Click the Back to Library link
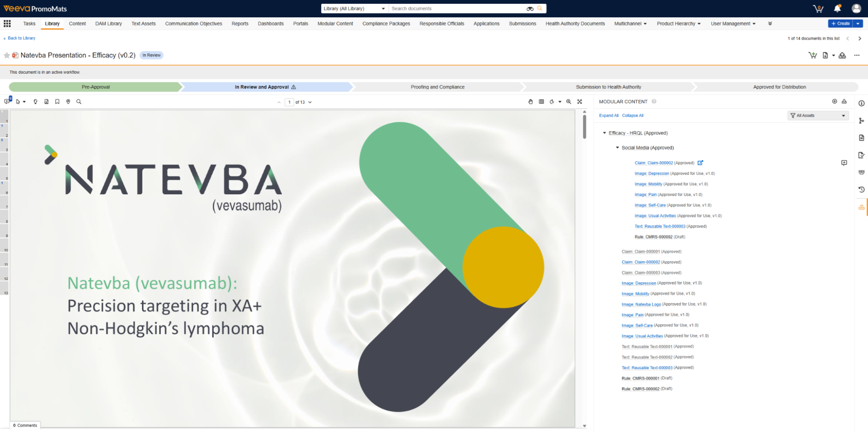Viewport: 868px width, 432px height. [21, 38]
